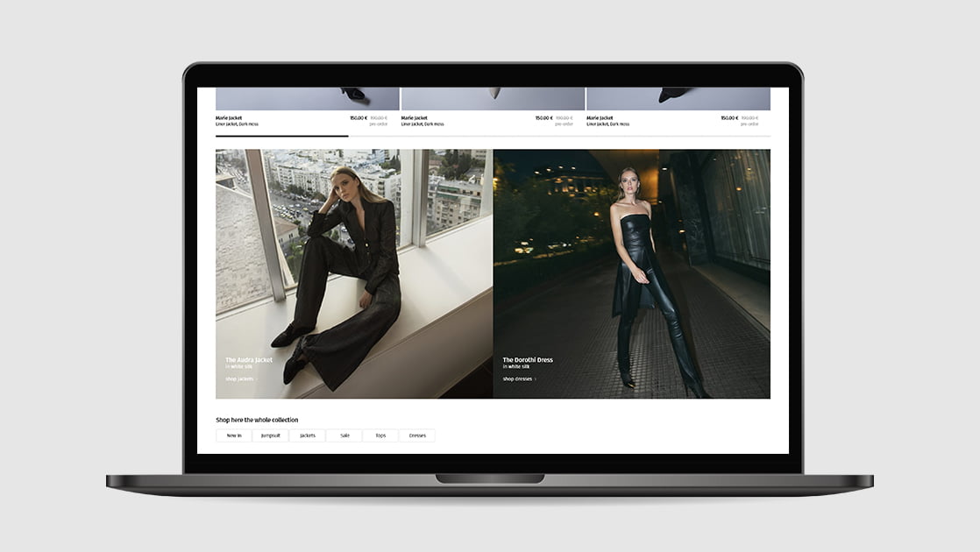980x552 pixels.
Task: Open the middle Marie Jacket product image
Action: click(493, 98)
